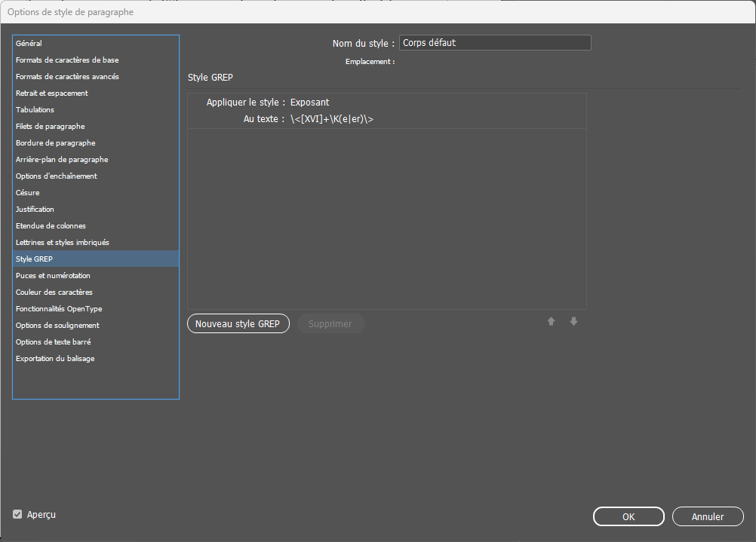The image size is (756, 542).
Task: Go to Retrait et espacement section
Action: coord(52,93)
